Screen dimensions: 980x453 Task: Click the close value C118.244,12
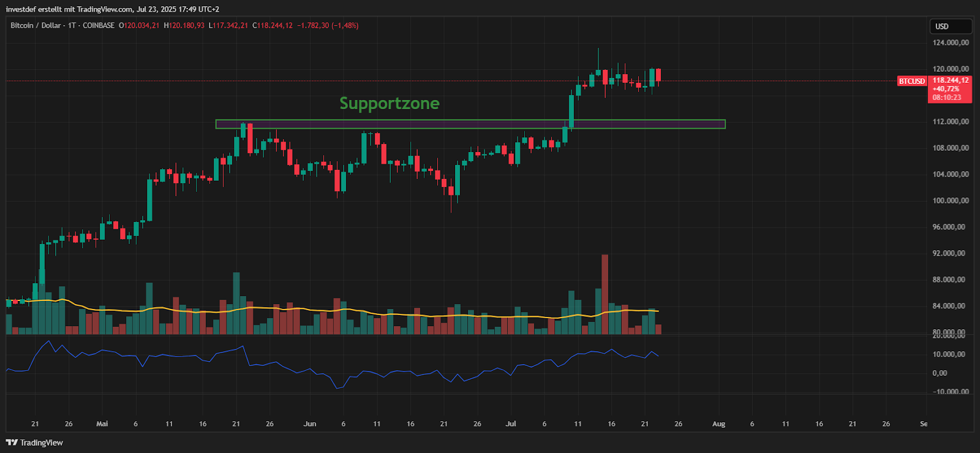tap(273, 26)
